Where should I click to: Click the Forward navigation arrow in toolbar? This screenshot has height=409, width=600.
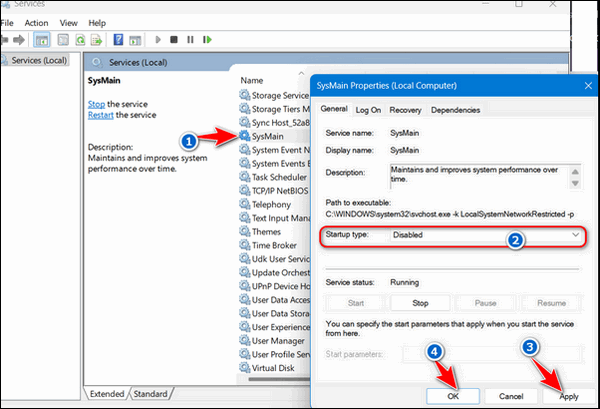point(19,39)
